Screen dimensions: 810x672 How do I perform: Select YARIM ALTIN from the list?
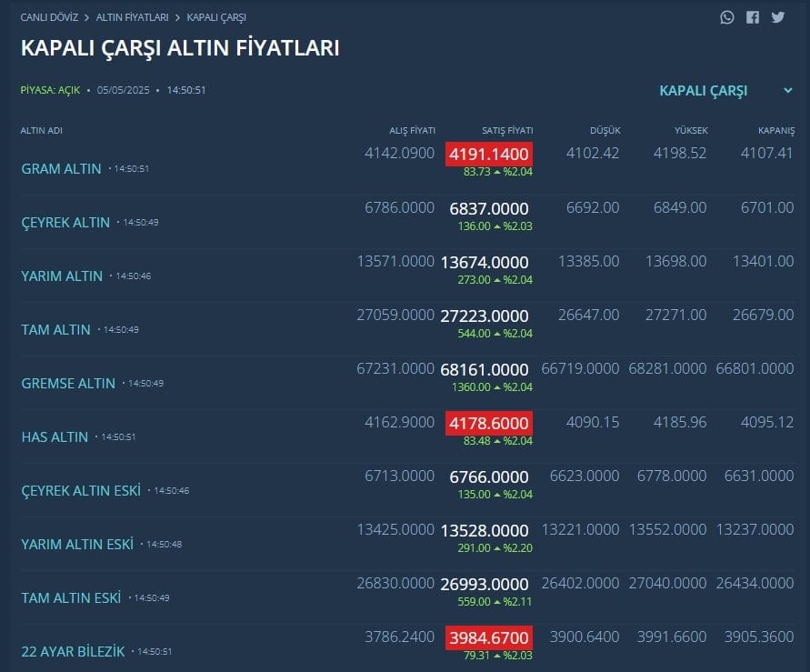[x=62, y=276]
